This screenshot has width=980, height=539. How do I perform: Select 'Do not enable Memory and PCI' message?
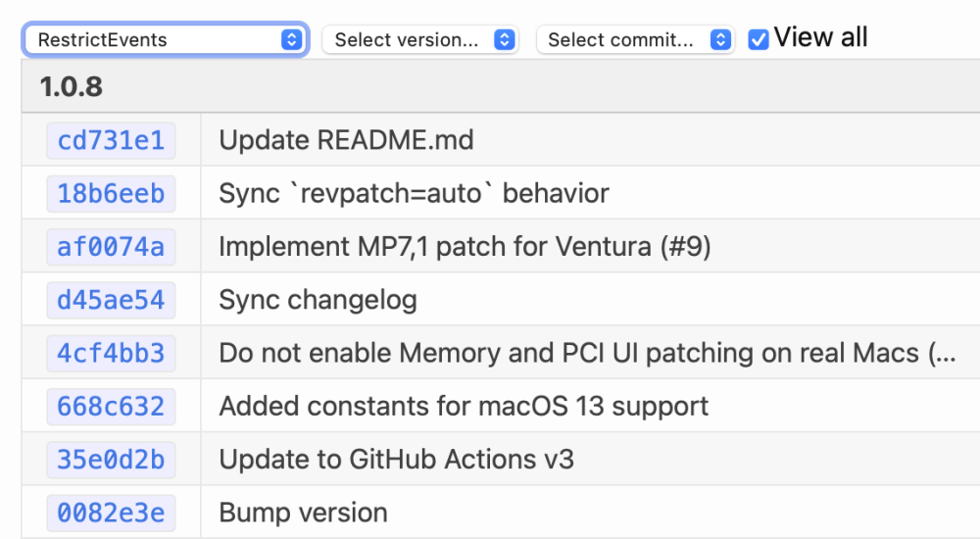tap(587, 353)
